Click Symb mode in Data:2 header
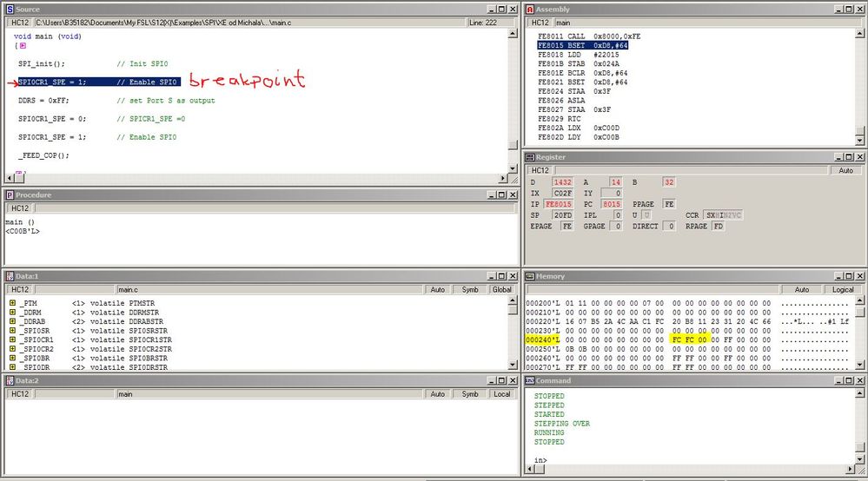The height and width of the screenshot is (481, 868). tap(470, 394)
